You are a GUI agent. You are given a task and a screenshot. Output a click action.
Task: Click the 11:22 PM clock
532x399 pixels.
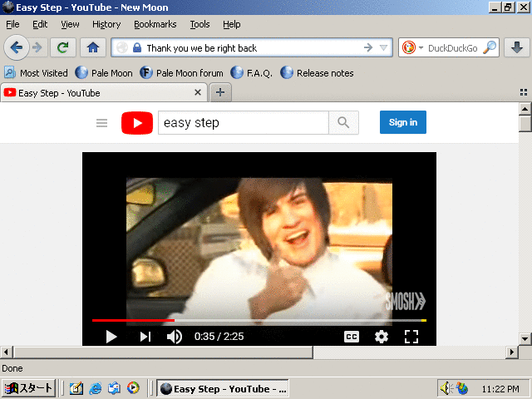click(500, 389)
